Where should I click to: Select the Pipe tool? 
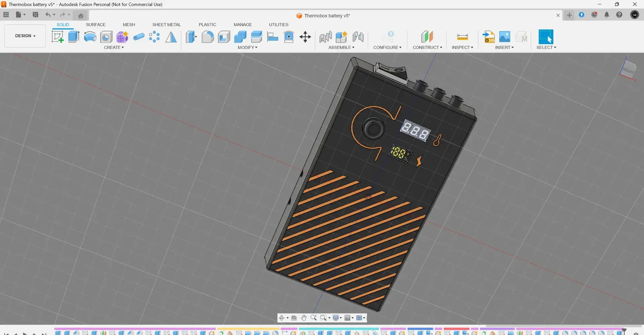(139, 37)
